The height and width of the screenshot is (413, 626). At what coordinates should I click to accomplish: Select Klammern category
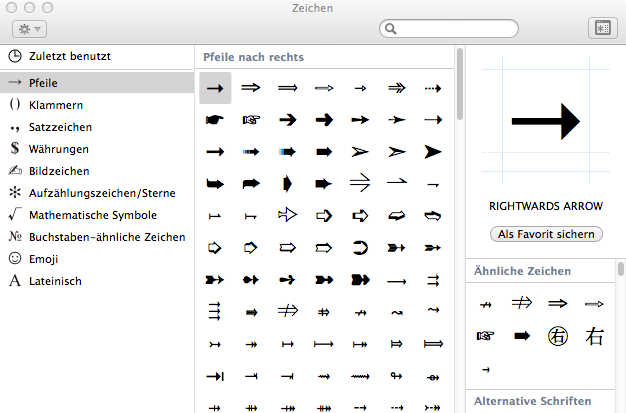coord(97,105)
